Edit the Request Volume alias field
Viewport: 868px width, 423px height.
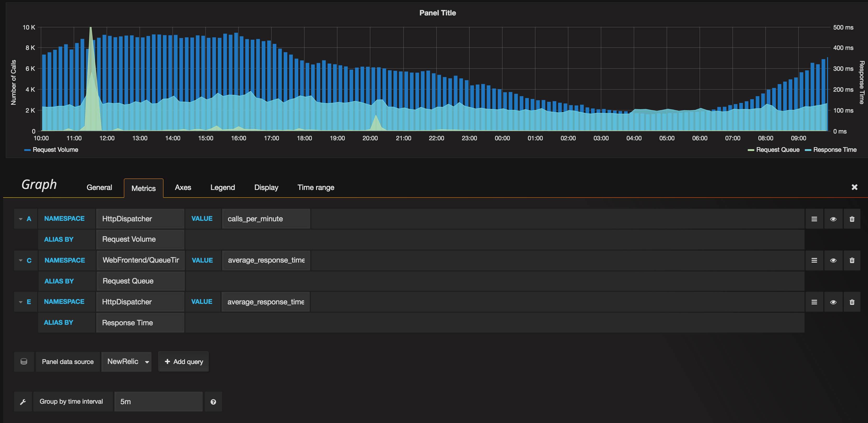tap(140, 239)
